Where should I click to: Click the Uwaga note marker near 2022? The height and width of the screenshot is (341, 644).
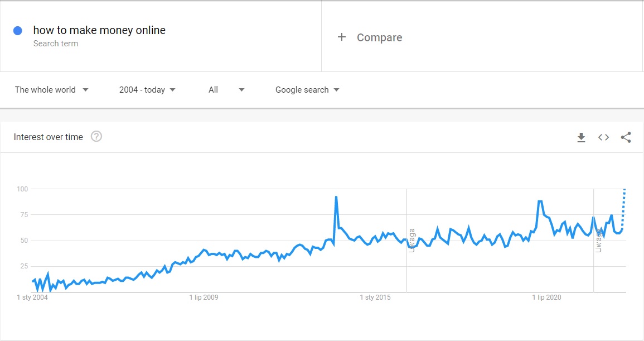pyautogui.click(x=598, y=240)
